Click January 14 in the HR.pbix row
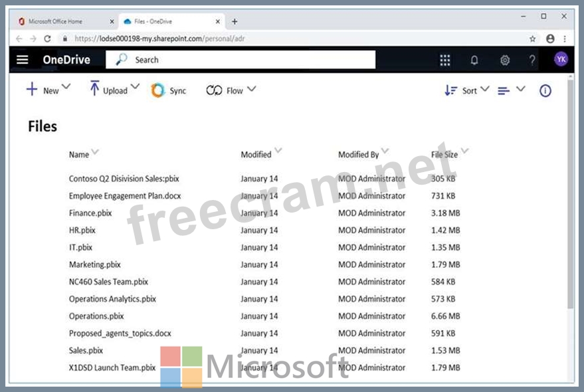Viewport: 584px width, 392px height. click(259, 230)
